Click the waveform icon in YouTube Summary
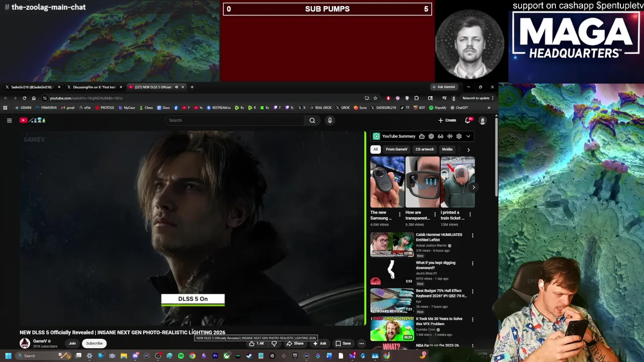644x362 pixels. tap(450, 136)
